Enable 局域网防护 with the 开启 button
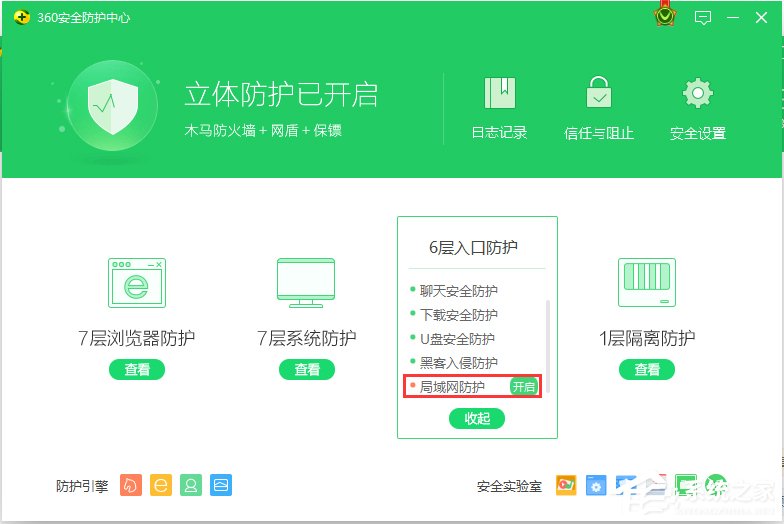This screenshot has height=524, width=784. 524,387
